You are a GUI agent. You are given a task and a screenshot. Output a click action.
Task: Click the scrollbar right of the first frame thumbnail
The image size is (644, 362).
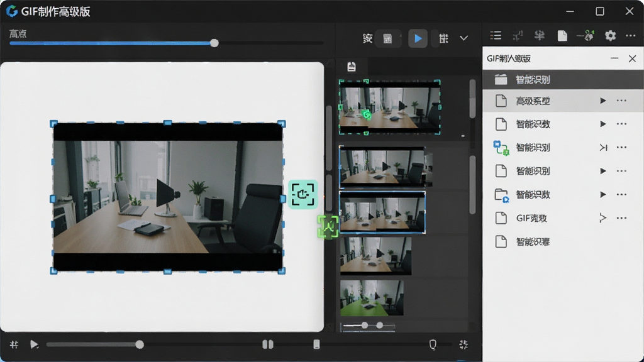[x=472, y=99]
